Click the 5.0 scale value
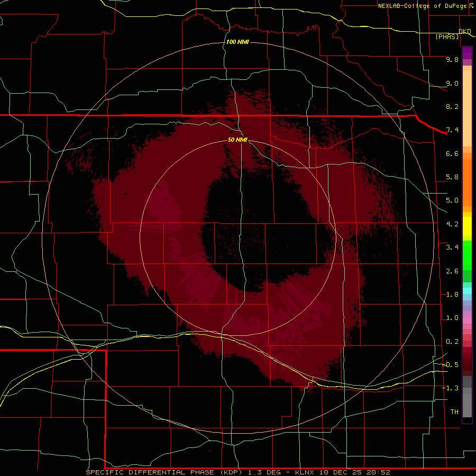This screenshot has height=476, width=476. (x=452, y=200)
